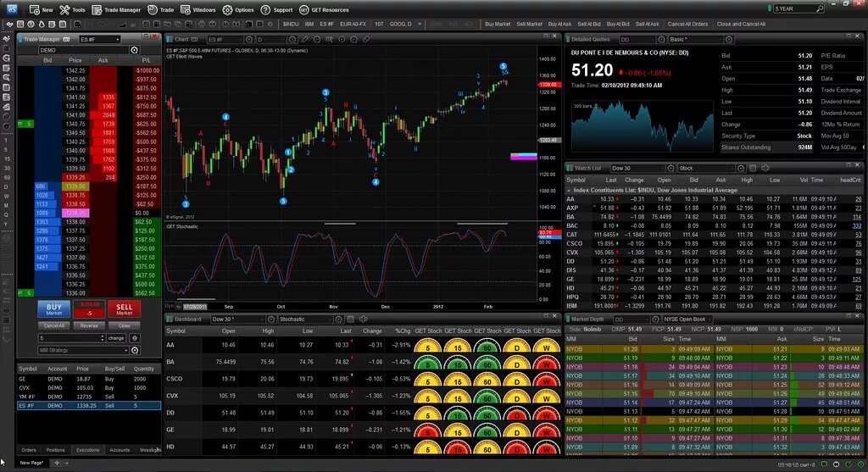868x472 pixels.
Task: Switch to the Orders tab
Action: pos(28,450)
